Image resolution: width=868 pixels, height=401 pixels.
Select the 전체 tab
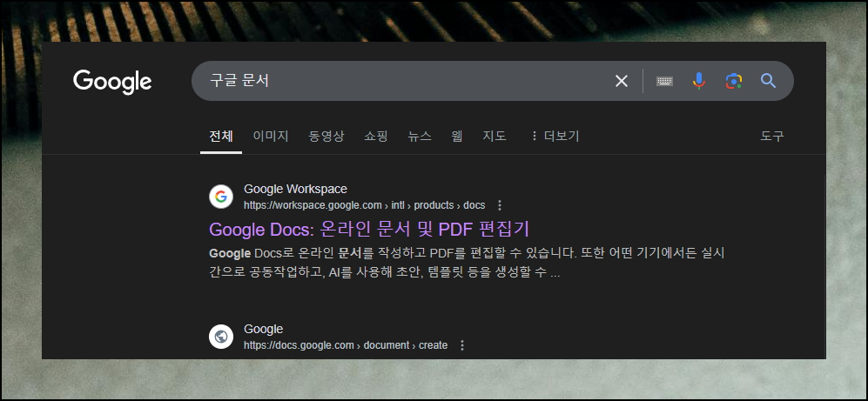point(221,136)
